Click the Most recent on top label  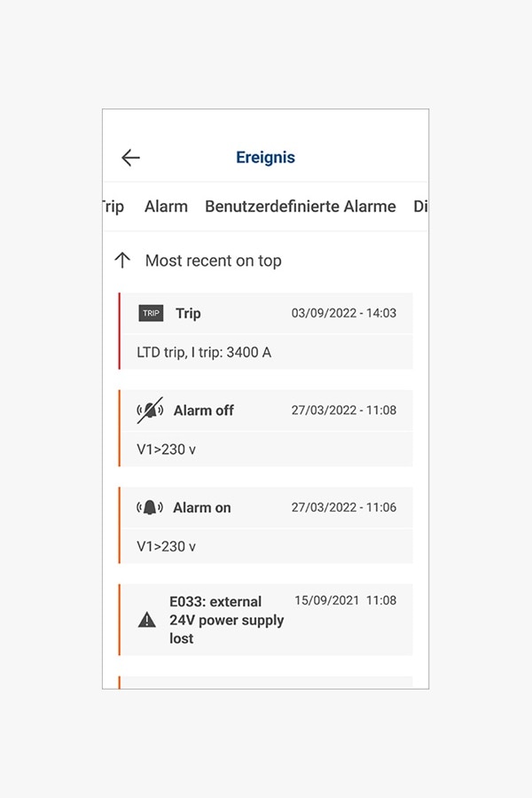213,261
